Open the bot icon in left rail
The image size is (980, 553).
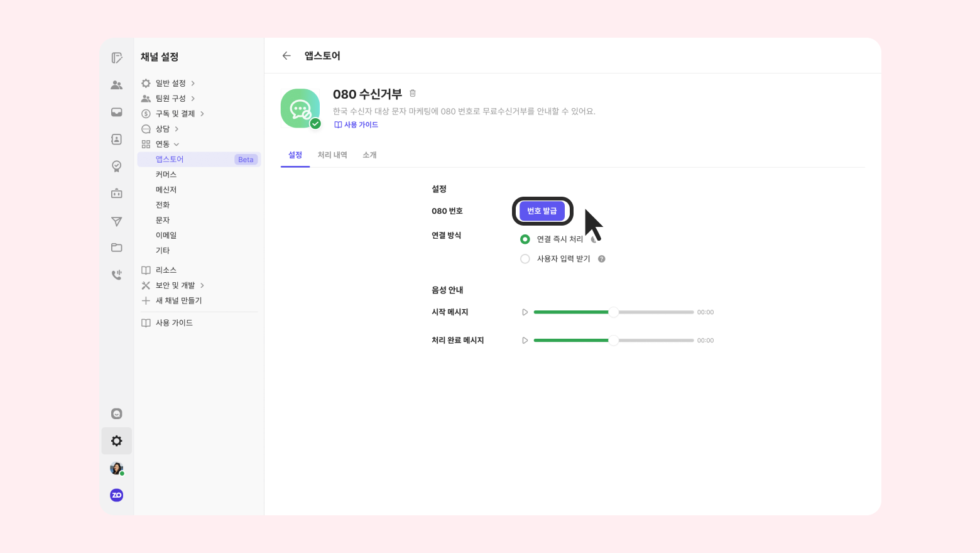click(x=116, y=194)
